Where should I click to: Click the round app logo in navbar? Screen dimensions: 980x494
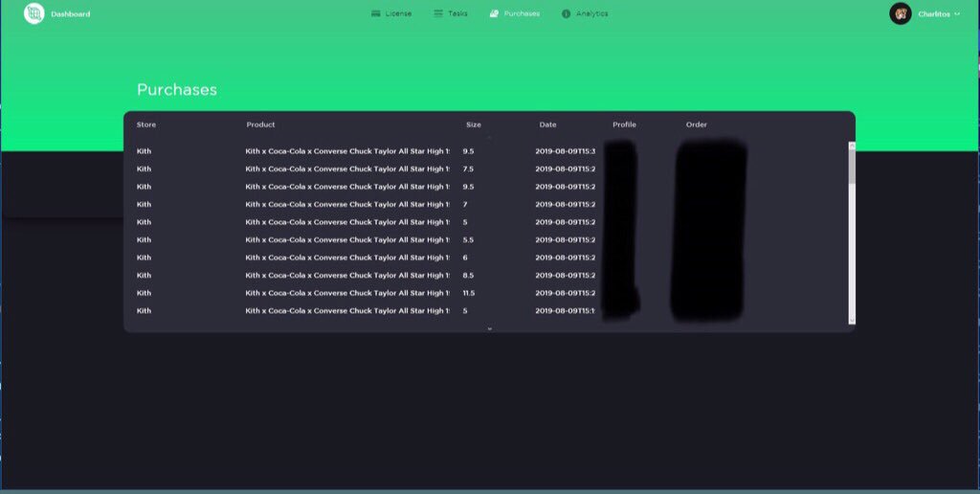click(33, 13)
